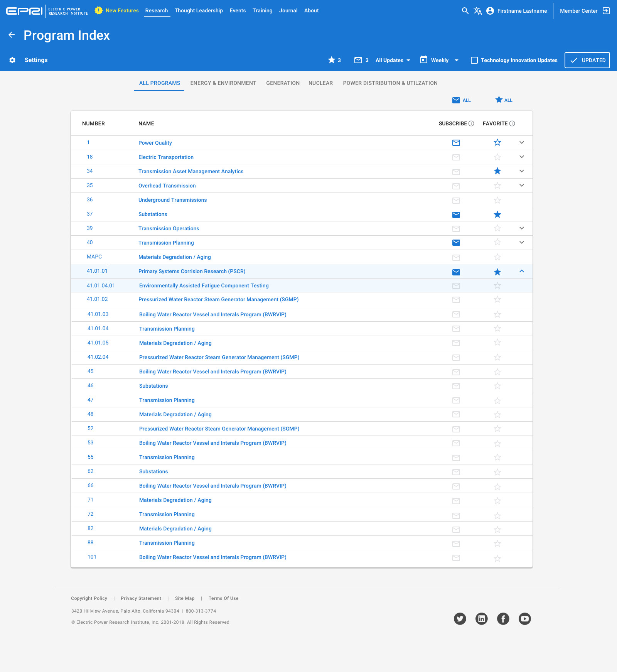Open Journal menu item
Screen dimensions: 617x672
288,10
